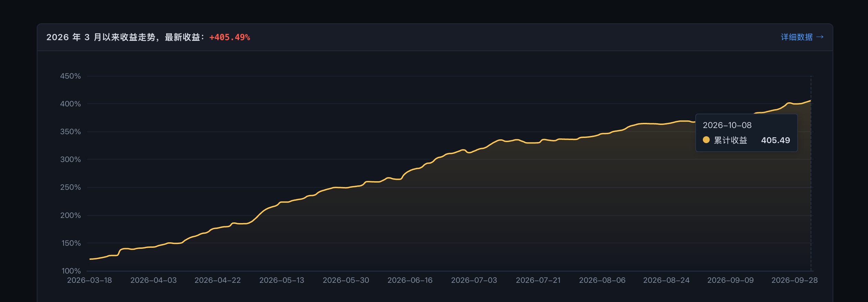Click the 2026-07-03 date label
868x302 pixels.
tap(474, 280)
